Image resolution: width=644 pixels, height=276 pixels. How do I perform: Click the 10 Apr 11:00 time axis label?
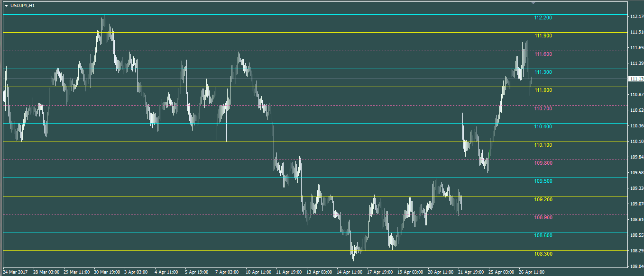click(x=258, y=272)
